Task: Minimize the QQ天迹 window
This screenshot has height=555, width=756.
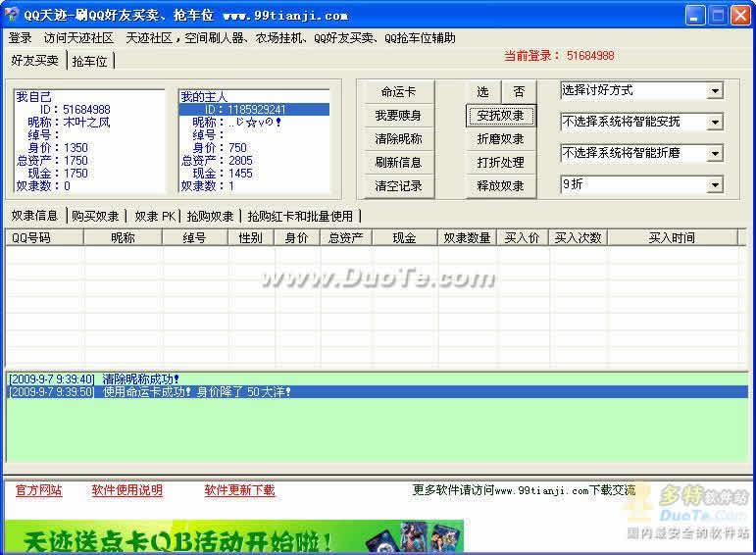Action: click(695, 15)
